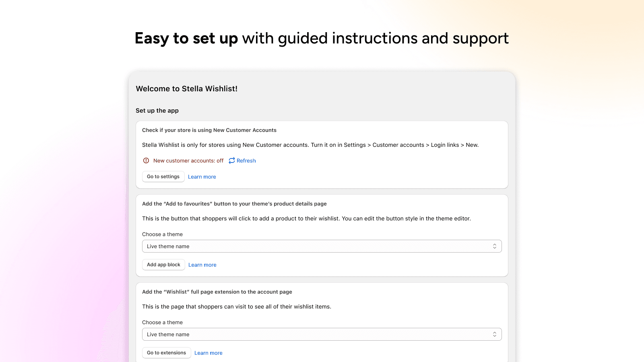Click the "New customer accounts: off" status text
Image resolution: width=644 pixels, height=362 pixels.
pos(188,160)
